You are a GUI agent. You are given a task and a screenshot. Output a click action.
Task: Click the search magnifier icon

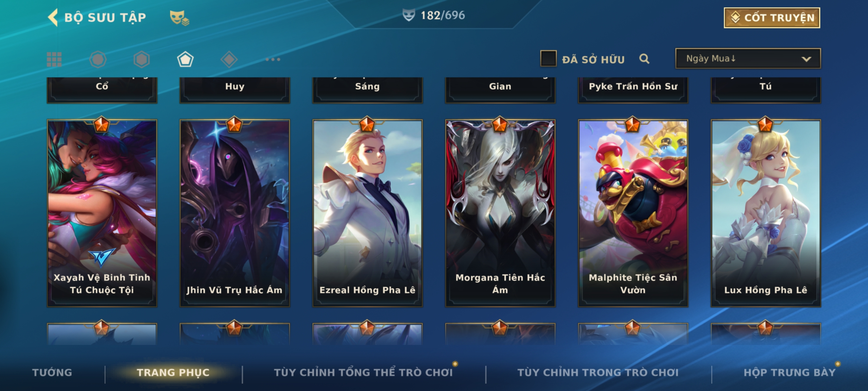(x=644, y=59)
